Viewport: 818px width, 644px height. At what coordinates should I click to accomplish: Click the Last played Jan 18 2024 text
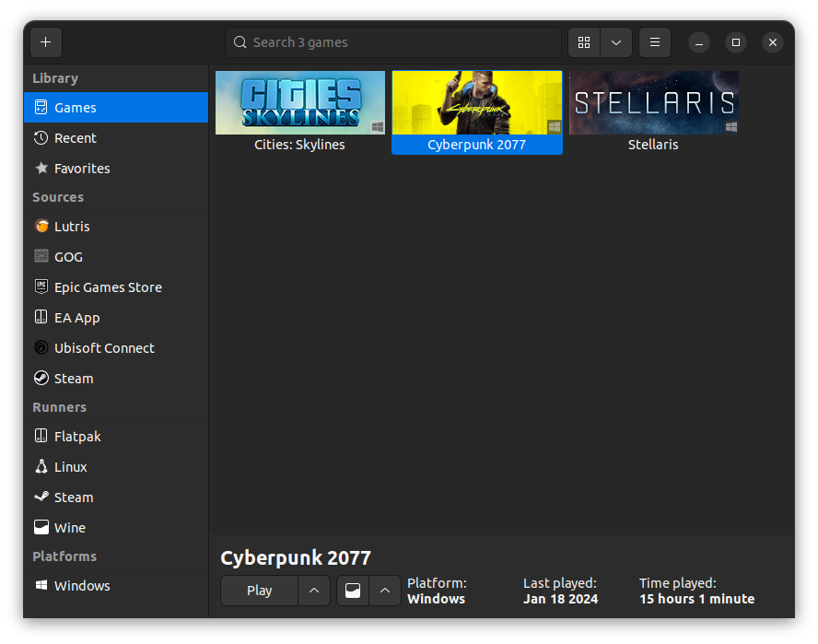point(561,591)
